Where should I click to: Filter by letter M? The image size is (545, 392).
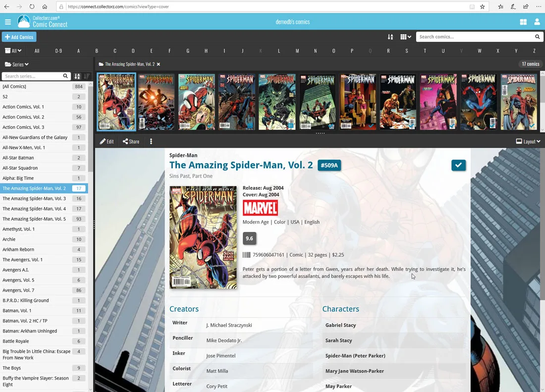(297, 51)
